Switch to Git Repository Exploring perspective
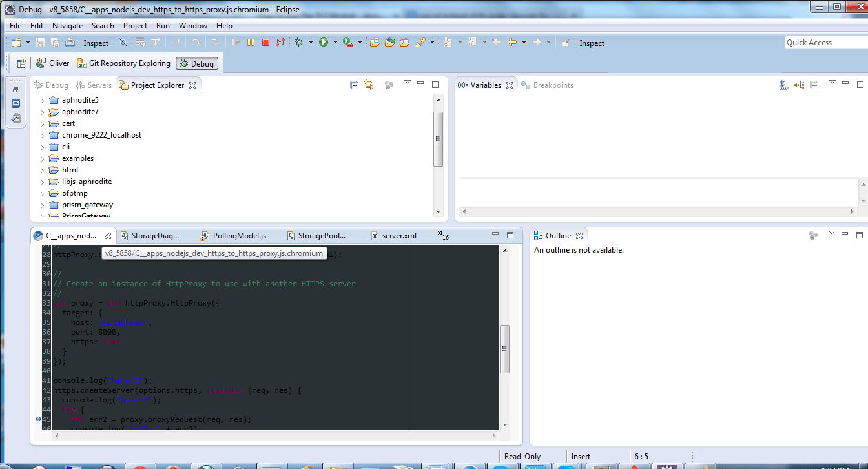The width and height of the screenshot is (868, 469). tap(123, 63)
